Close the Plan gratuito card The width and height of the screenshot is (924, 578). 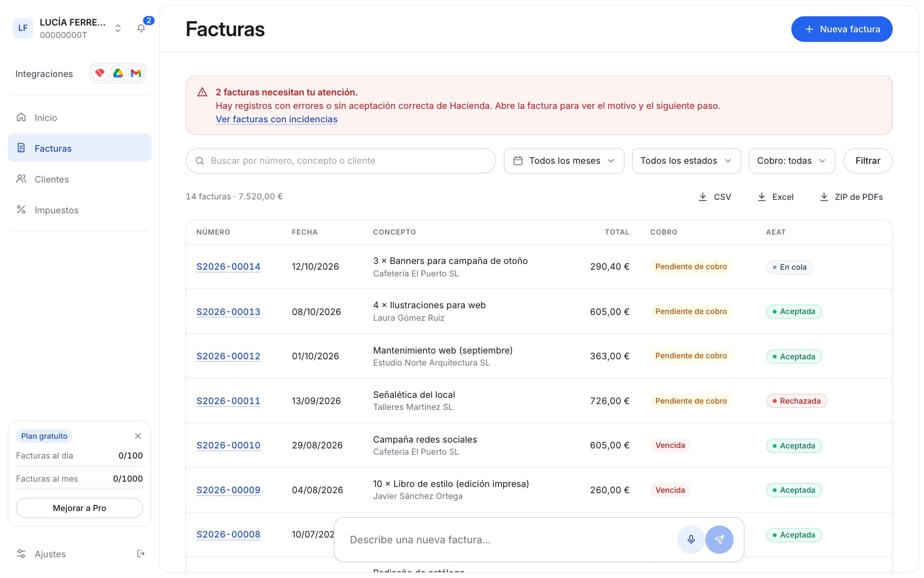(138, 436)
